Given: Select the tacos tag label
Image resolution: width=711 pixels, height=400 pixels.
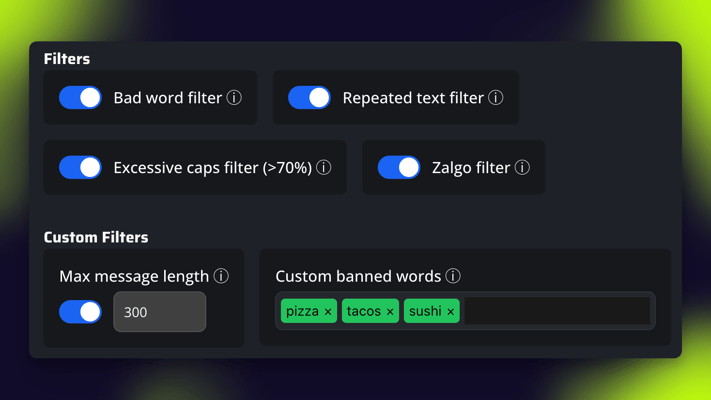Looking at the screenshot, I should [363, 312].
